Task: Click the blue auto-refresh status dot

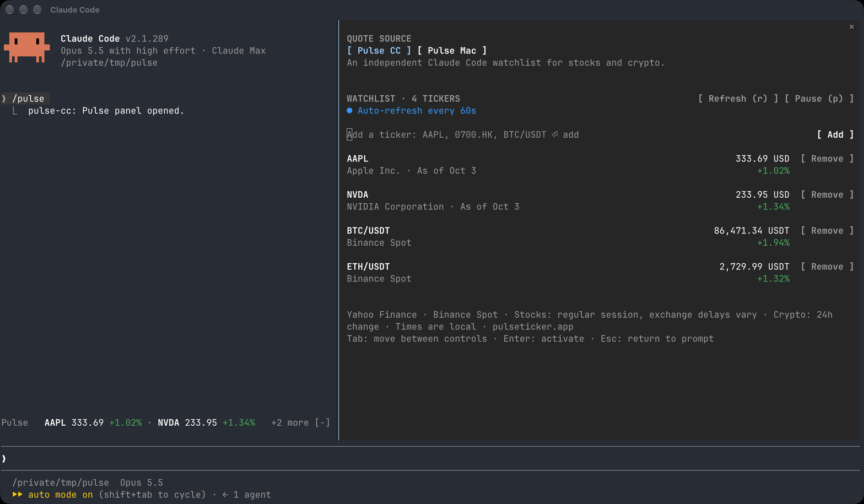Action: click(x=349, y=111)
